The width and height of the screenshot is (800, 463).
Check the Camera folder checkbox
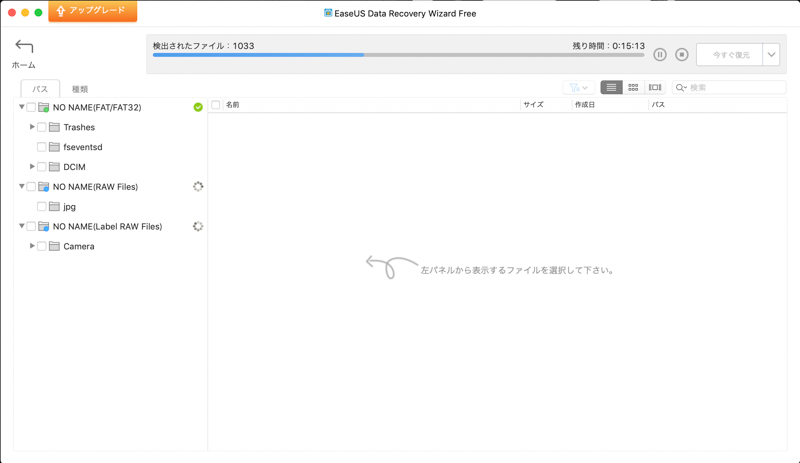point(42,246)
